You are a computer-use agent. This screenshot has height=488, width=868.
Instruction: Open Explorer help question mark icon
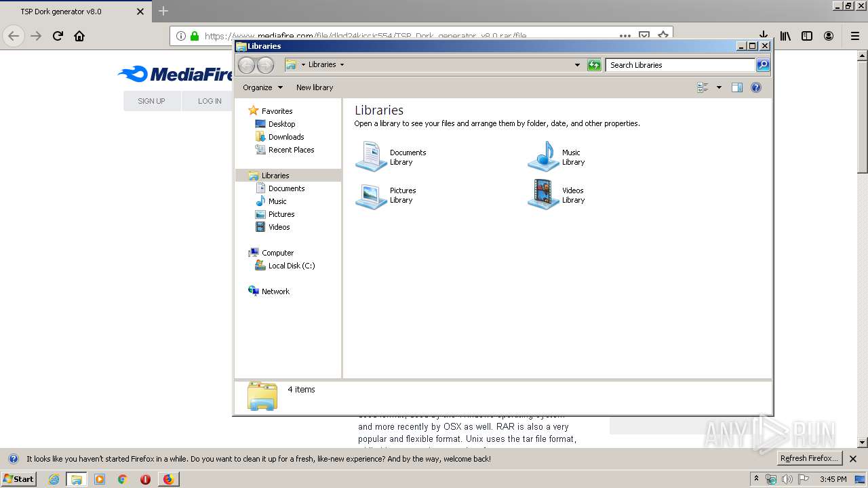click(756, 87)
